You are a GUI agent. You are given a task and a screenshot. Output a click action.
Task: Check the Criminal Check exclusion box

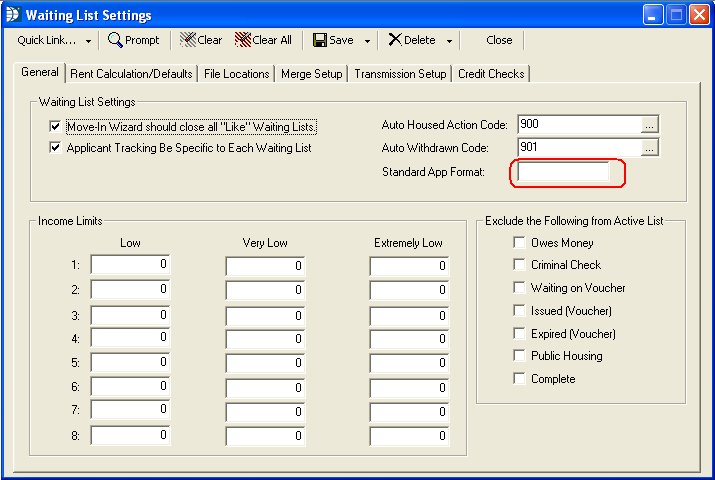point(519,265)
